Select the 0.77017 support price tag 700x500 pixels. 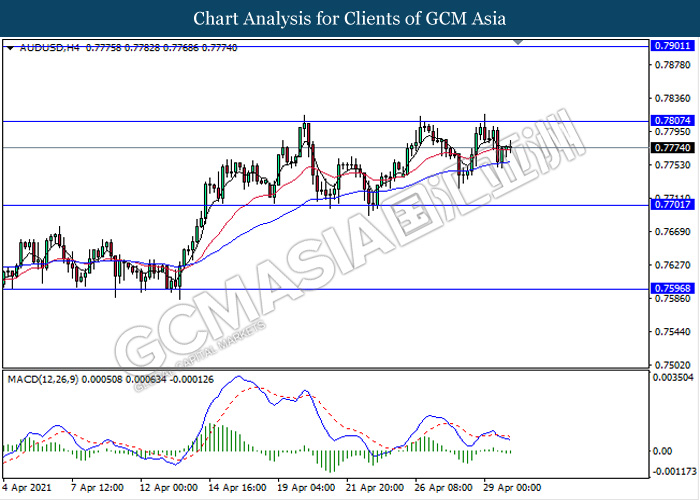click(x=670, y=205)
